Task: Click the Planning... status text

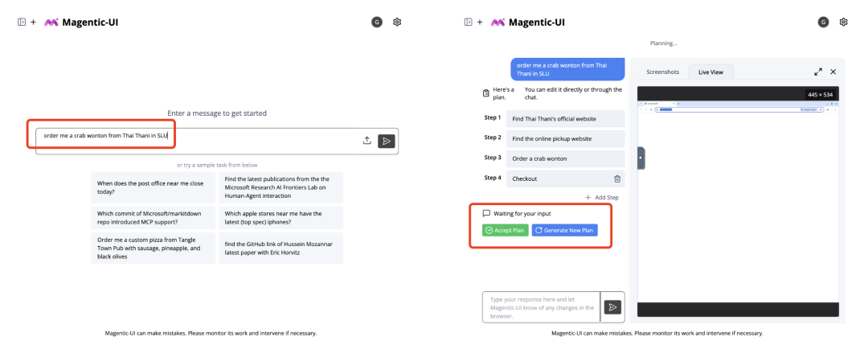Action: click(663, 43)
